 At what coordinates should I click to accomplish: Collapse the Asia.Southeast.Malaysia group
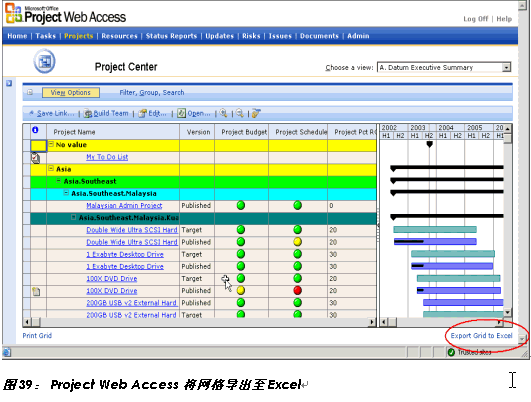click(66, 193)
